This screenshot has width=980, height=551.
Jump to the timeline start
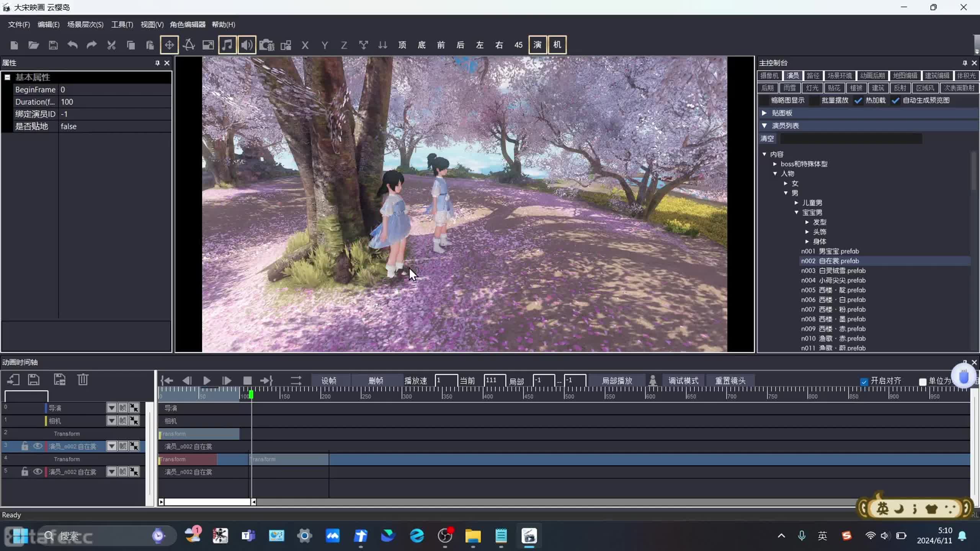coord(167,381)
